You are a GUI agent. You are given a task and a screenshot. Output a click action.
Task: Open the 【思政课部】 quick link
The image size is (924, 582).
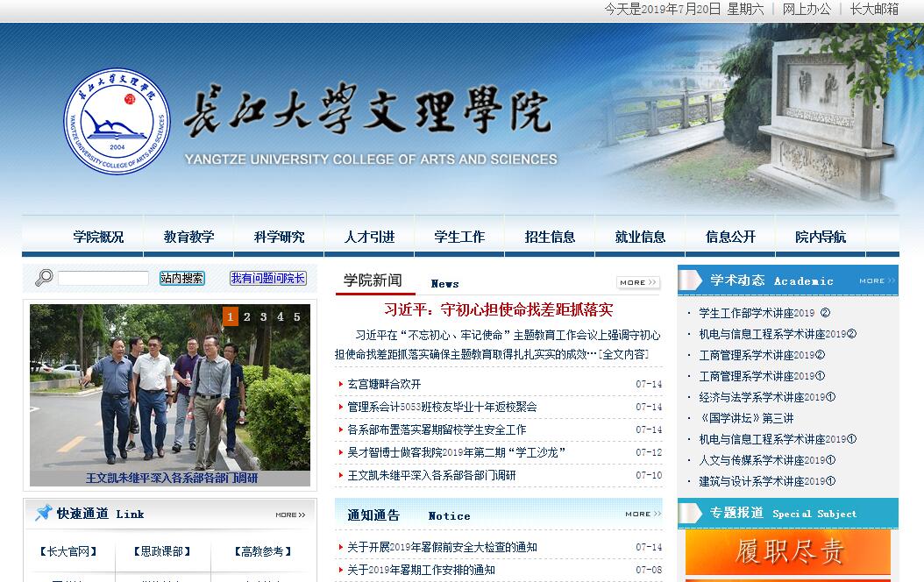click(x=162, y=551)
